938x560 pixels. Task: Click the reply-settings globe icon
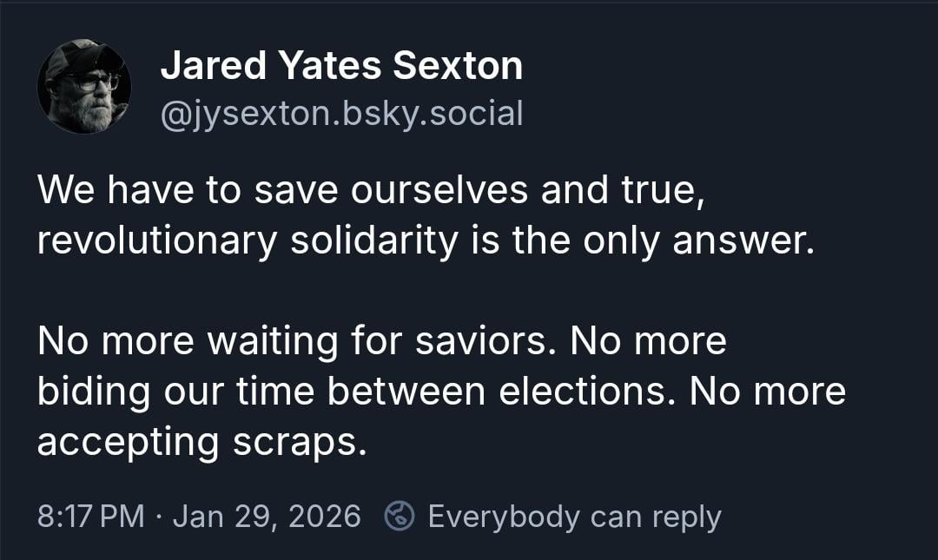coord(400,517)
